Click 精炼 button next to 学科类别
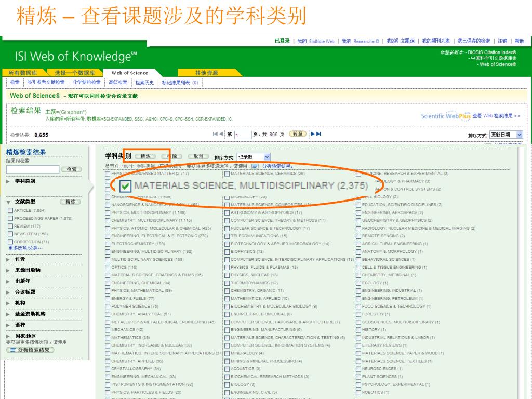 click(145, 156)
